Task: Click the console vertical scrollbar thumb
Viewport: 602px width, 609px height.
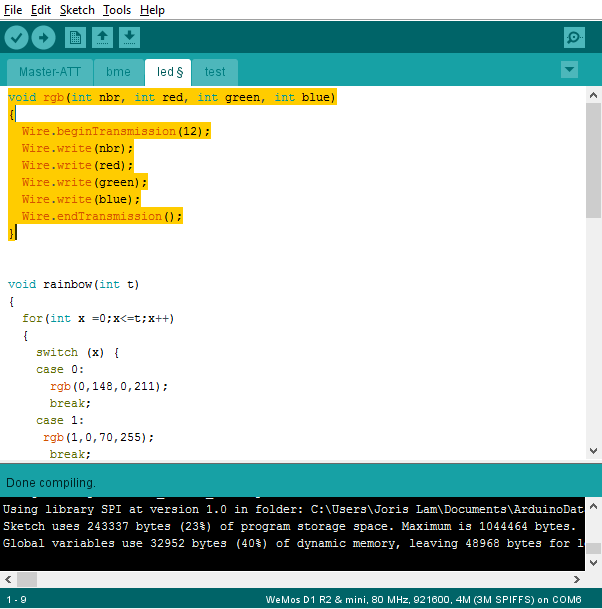Action: (x=593, y=548)
